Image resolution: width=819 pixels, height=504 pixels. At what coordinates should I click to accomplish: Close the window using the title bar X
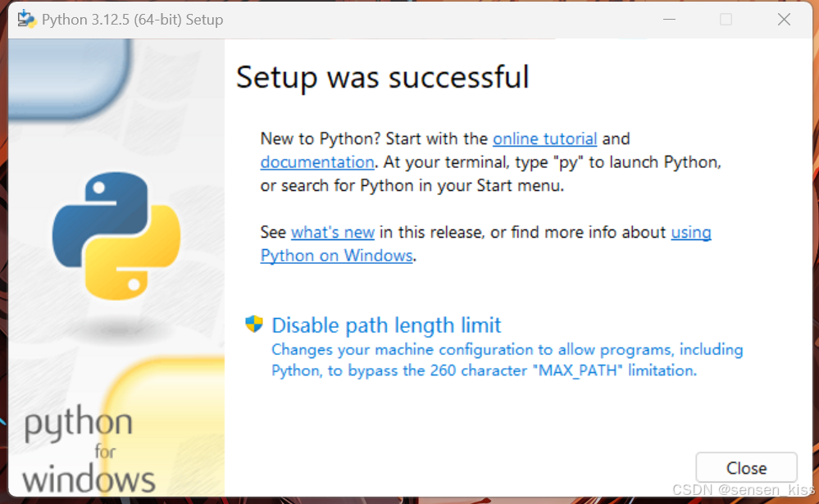(784, 20)
